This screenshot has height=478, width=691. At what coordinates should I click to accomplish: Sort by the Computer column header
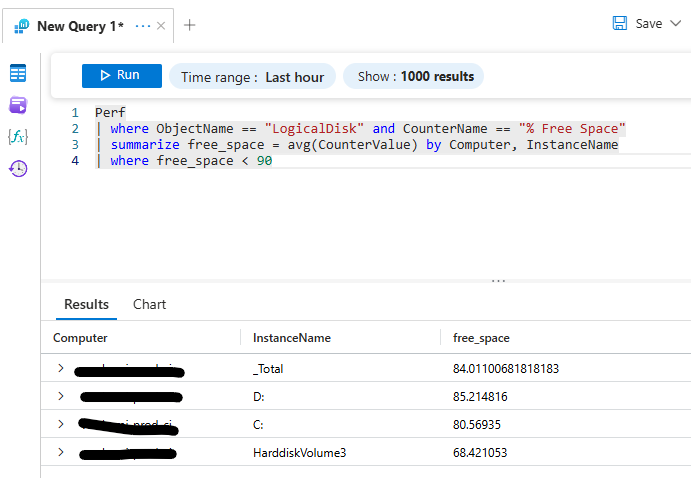80,338
